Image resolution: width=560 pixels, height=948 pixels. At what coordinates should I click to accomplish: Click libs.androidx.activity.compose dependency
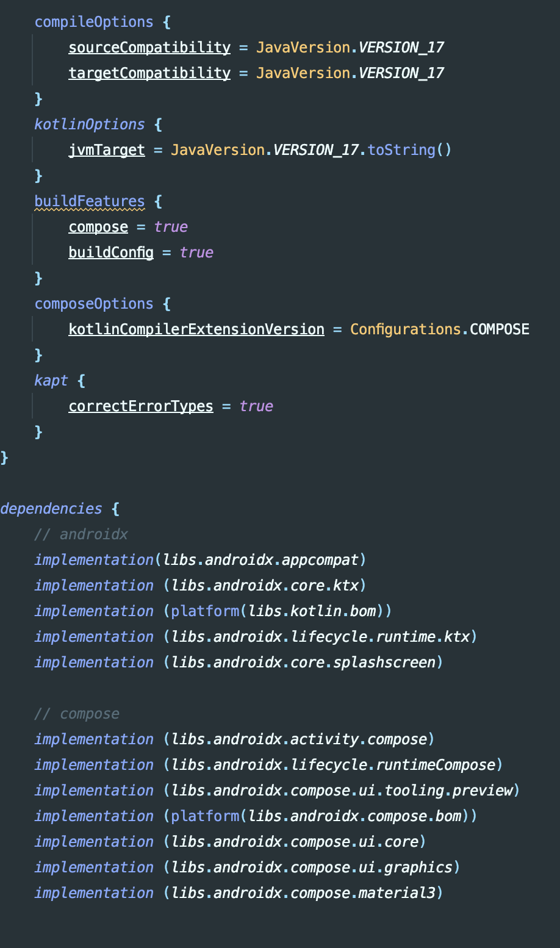(299, 739)
